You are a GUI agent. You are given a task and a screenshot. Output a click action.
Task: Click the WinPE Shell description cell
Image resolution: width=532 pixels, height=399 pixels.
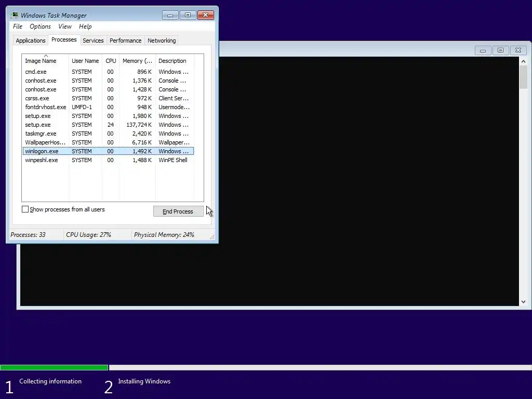tap(172, 160)
